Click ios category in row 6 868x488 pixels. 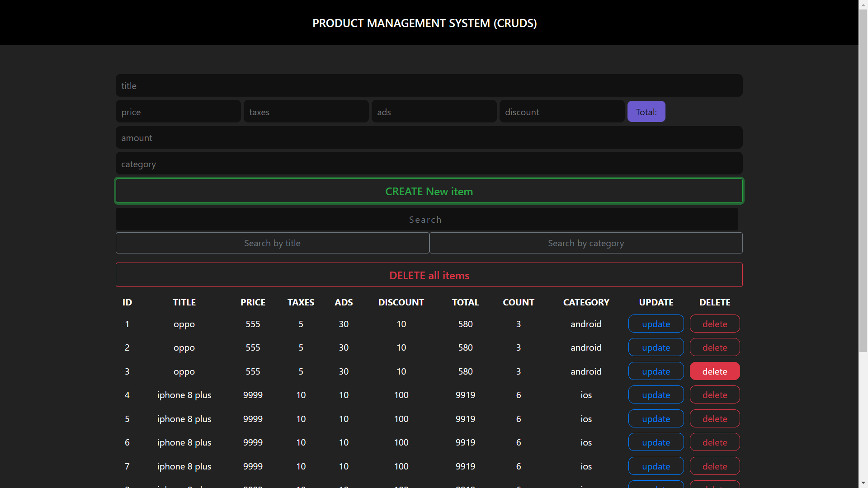click(x=586, y=442)
